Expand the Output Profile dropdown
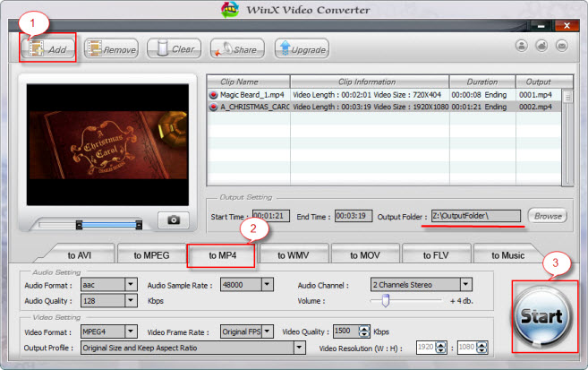The image size is (588, 370). click(x=299, y=348)
